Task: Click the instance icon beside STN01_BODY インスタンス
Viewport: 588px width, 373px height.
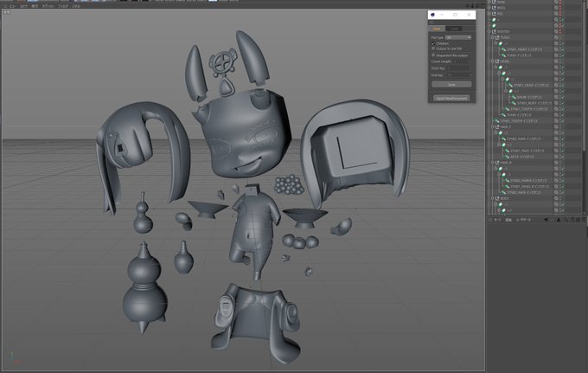Action: (514, 103)
